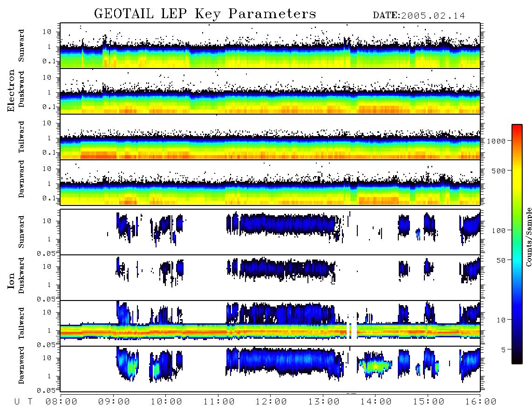Click the '100' colorbar tick label
The width and height of the screenshot is (532, 410).
(499, 231)
